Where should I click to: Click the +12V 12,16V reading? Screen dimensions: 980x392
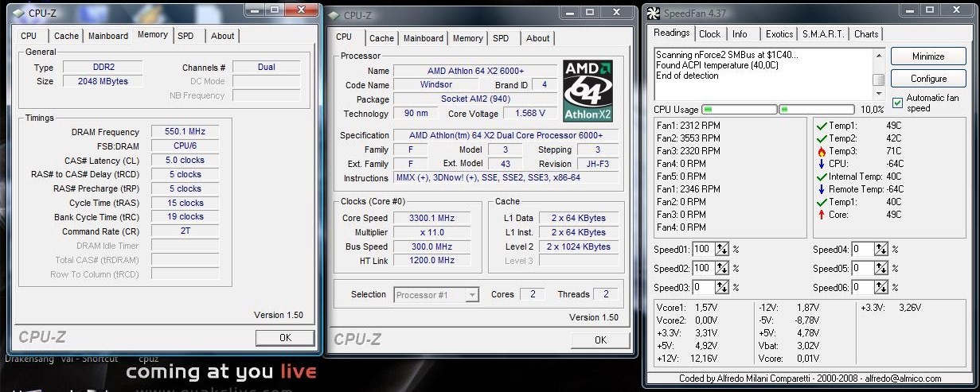pos(687,359)
